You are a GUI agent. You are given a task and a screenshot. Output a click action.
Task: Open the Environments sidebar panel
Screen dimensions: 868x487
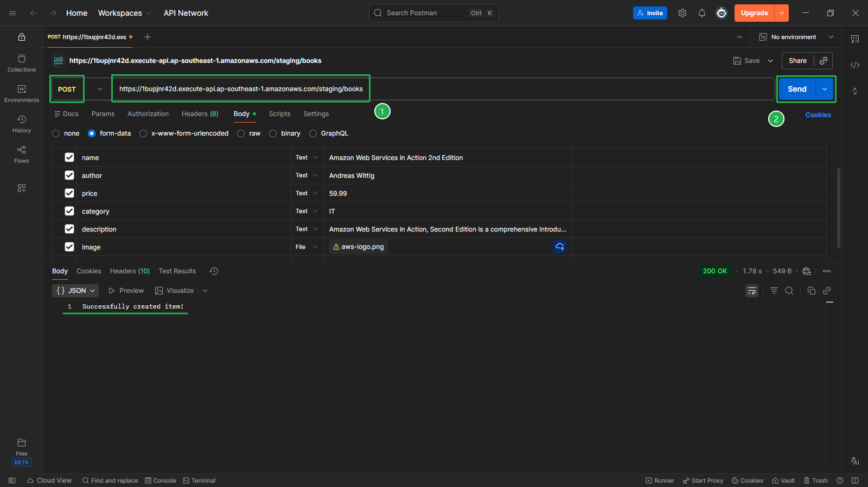pos(22,93)
